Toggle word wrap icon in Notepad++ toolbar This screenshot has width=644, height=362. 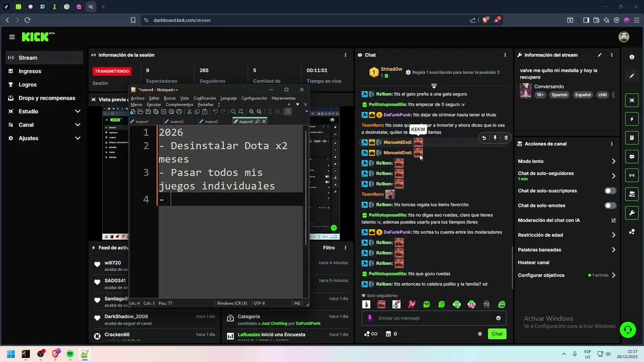[288, 112]
